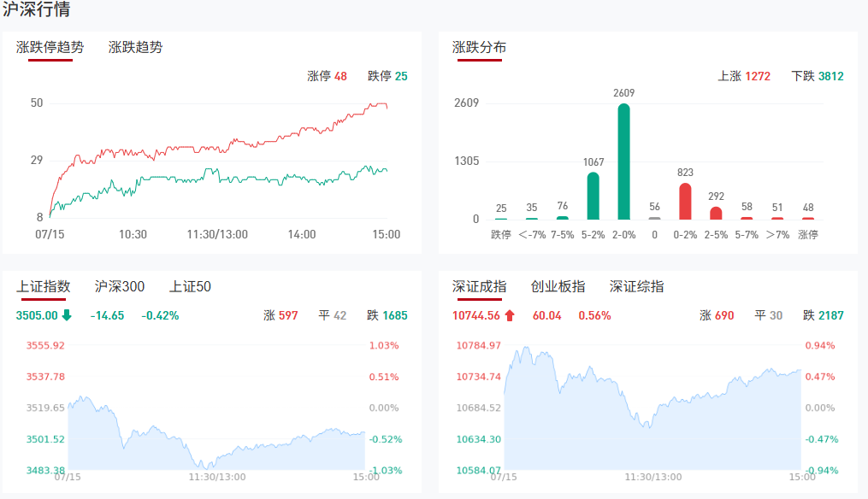Click the 5-2% decline green bar

(593, 196)
